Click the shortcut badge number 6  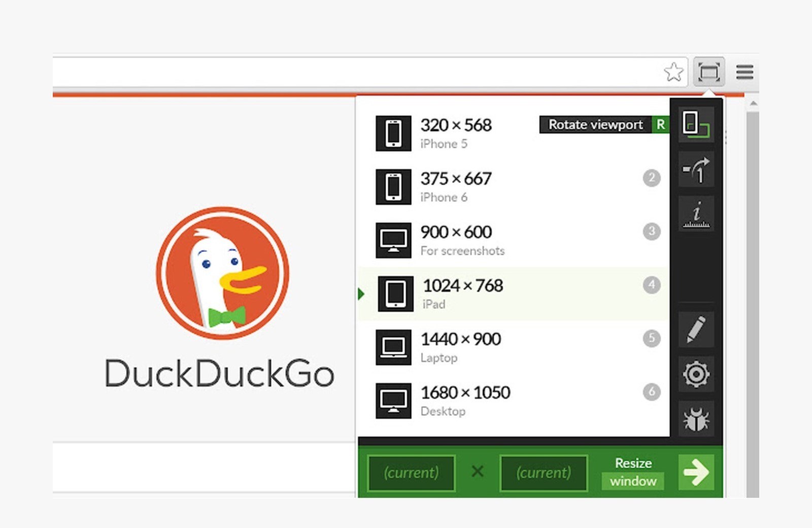(x=652, y=391)
